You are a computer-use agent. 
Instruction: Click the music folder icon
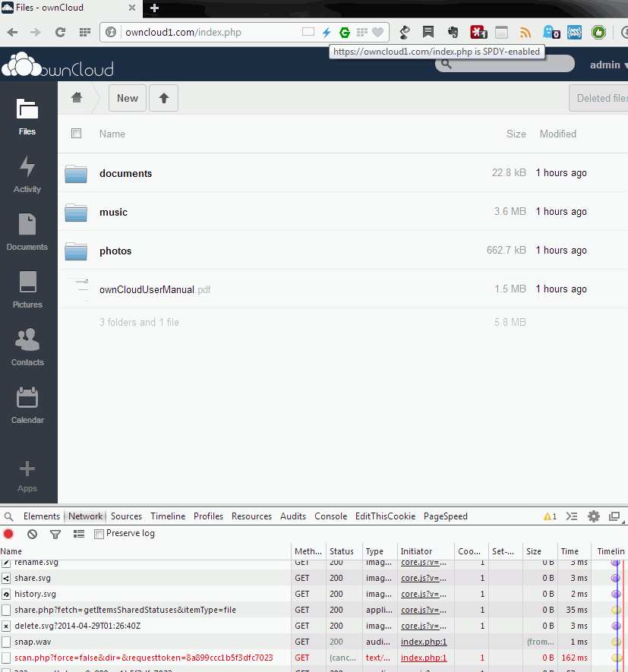pos(76,212)
